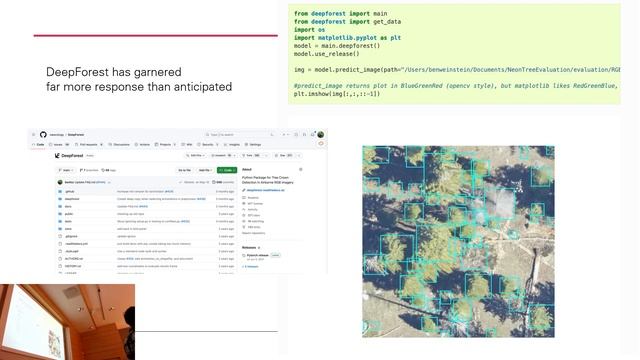Open the .gitignore file

click(x=71, y=236)
